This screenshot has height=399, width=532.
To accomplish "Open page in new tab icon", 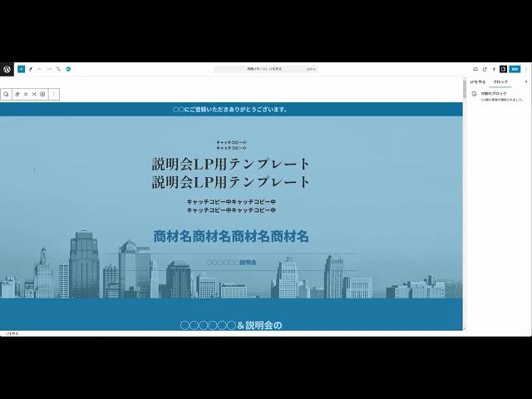I will point(485,69).
